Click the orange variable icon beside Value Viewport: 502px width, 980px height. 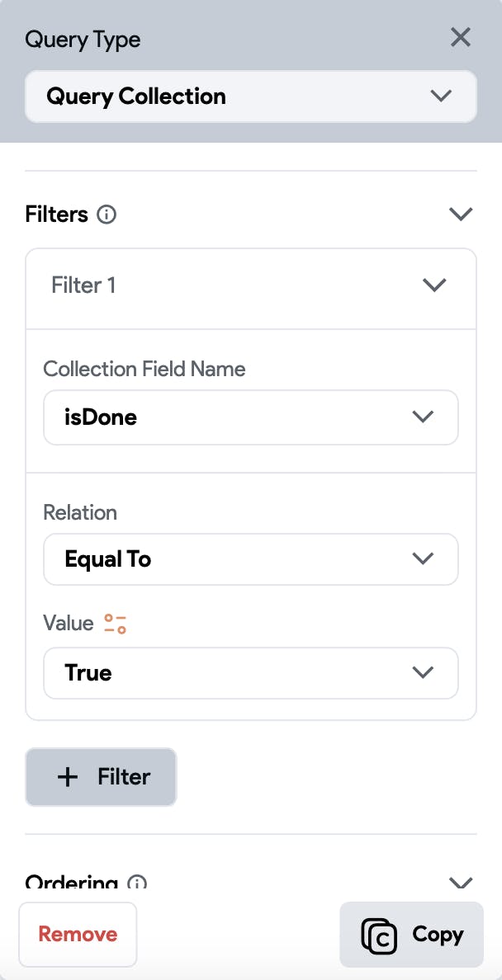115,624
